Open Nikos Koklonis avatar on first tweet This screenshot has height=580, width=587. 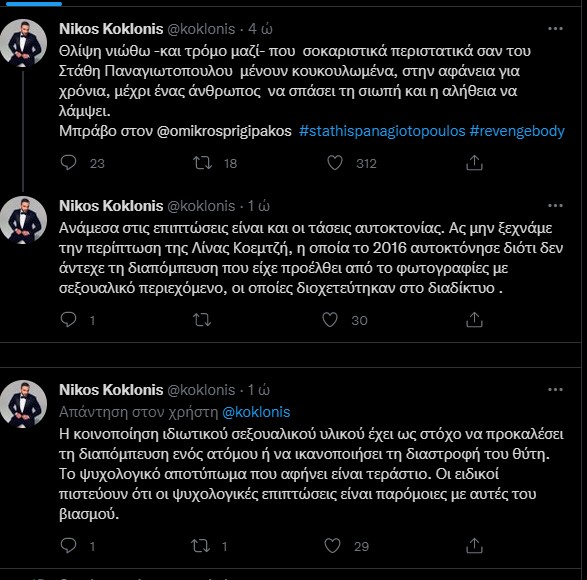[x=23, y=43]
